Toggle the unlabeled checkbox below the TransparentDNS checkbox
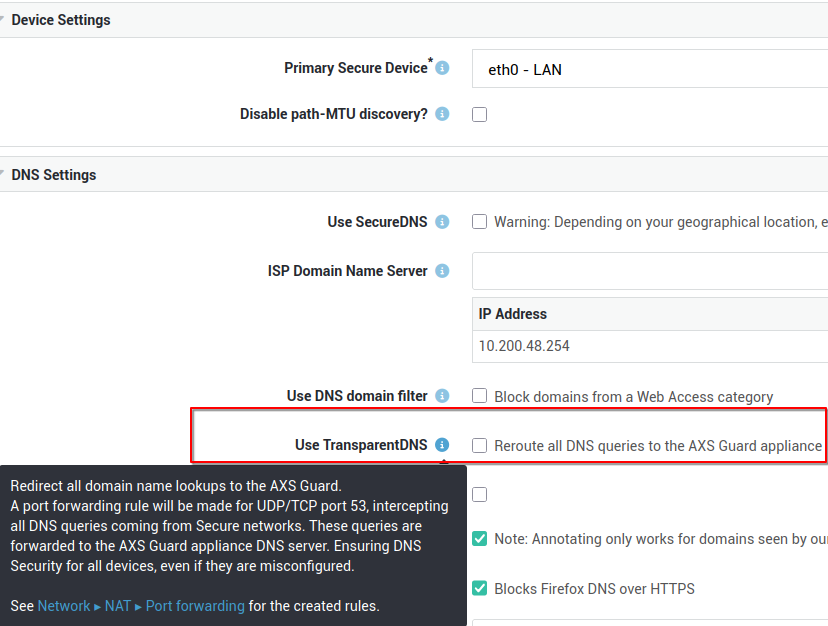828x626 pixels. pos(480,494)
